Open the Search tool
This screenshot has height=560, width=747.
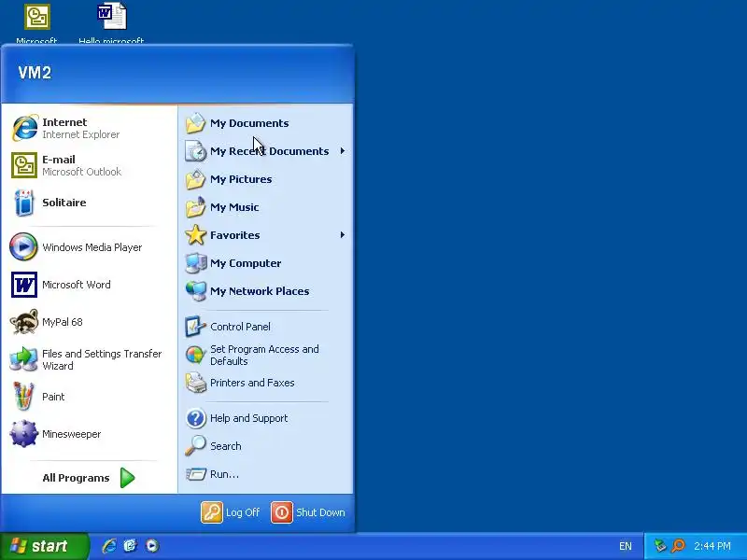point(265,446)
